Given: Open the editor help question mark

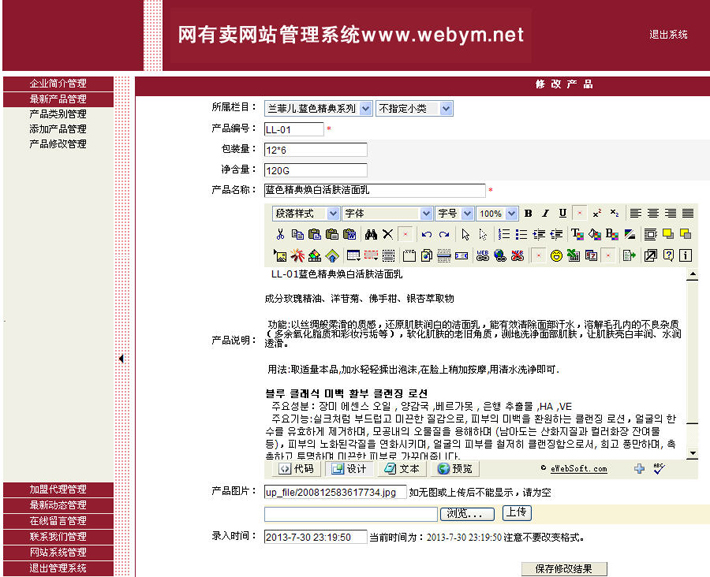Looking at the screenshot, I should click(x=668, y=255).
